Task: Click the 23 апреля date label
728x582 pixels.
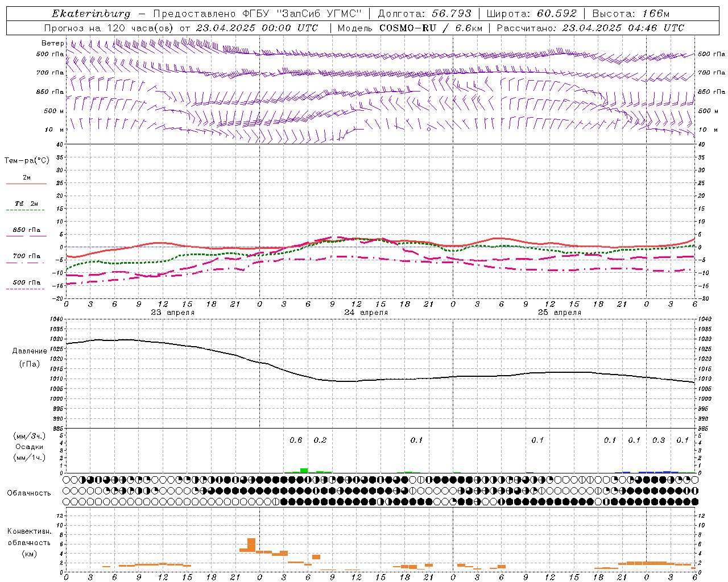Action: 172,313
